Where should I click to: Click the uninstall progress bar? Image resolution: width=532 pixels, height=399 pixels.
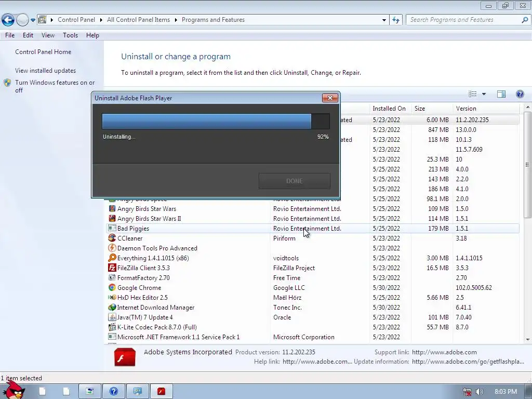click(x=216, y=121)
